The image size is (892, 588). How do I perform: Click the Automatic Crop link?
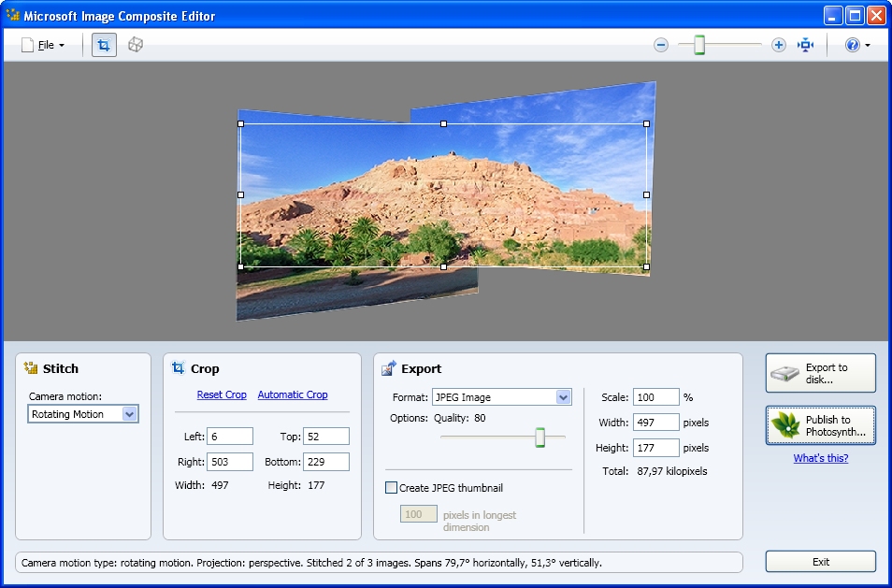(x=292, y=394)
